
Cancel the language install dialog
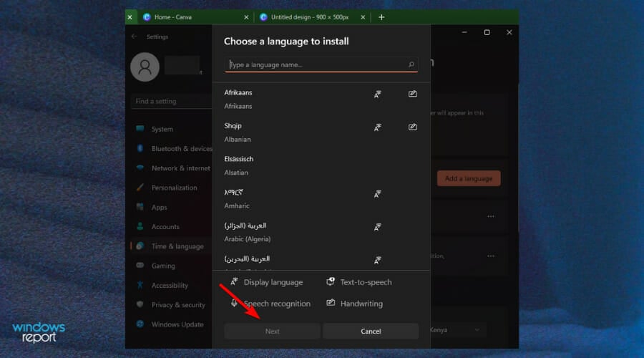pyautogui.click(x=371, y=332)
